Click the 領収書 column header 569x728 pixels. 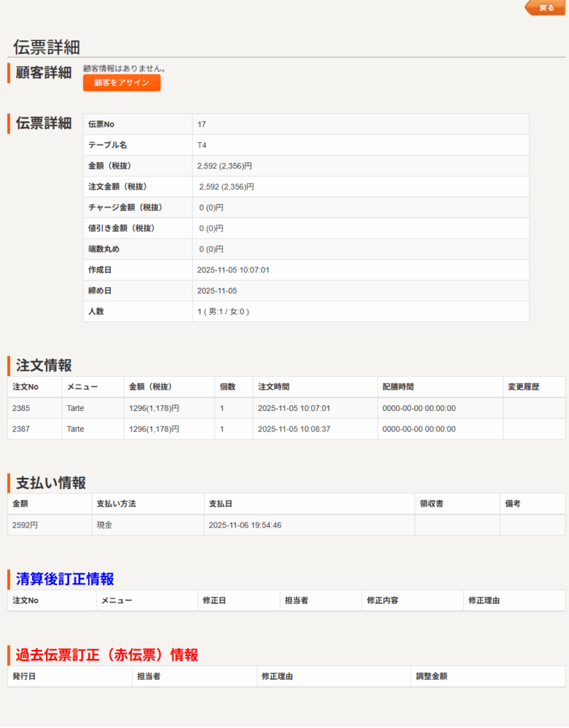click(x=431, y=503)
